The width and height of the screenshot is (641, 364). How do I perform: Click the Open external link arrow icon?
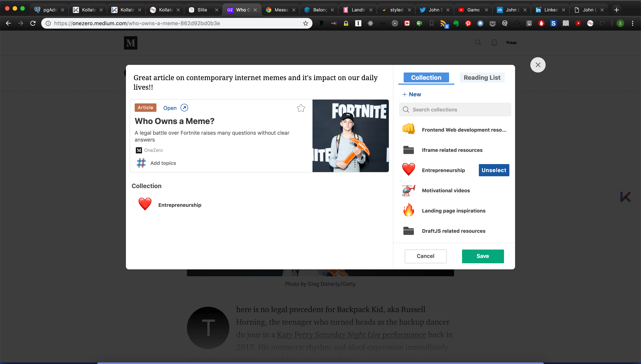(184, 108)
